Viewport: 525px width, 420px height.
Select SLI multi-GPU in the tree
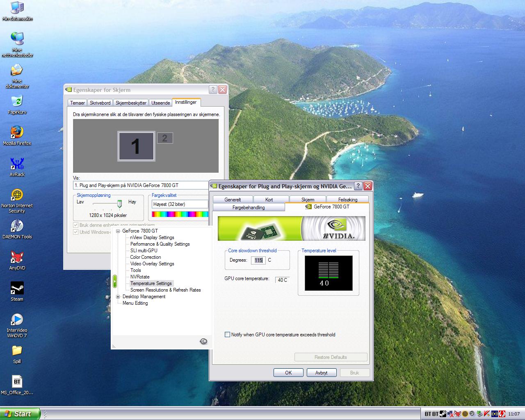point(144,251)
